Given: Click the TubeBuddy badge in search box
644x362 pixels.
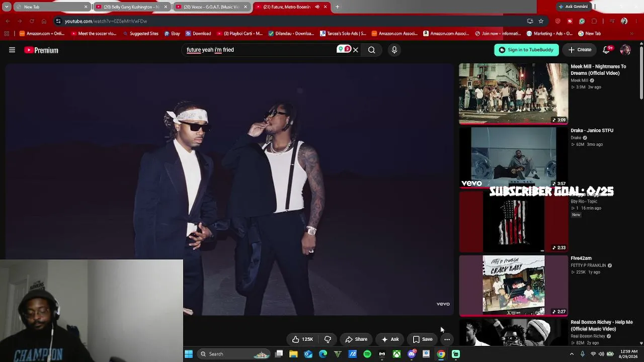Looking at the screenshot, I should 344,49.
